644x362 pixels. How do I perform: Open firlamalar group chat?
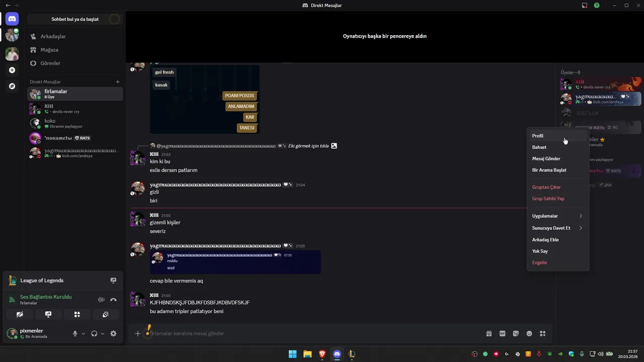(75, 94)
